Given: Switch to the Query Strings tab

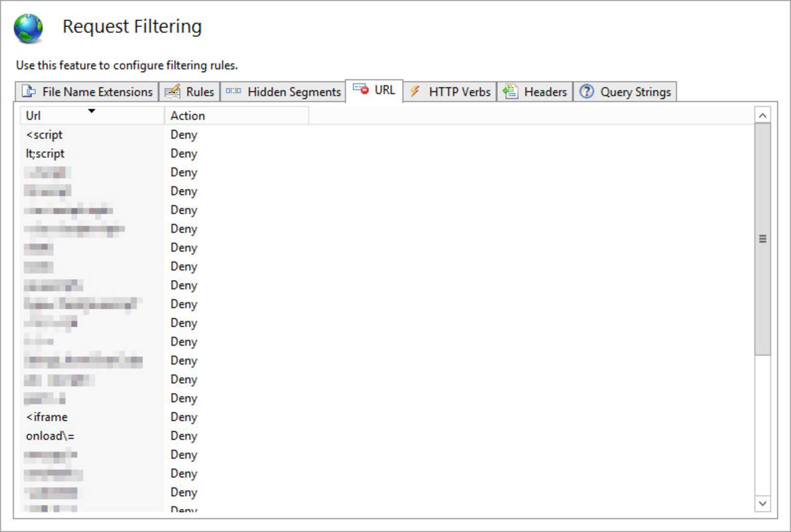Looking at the screenshot, I should (x=635, y=91).
